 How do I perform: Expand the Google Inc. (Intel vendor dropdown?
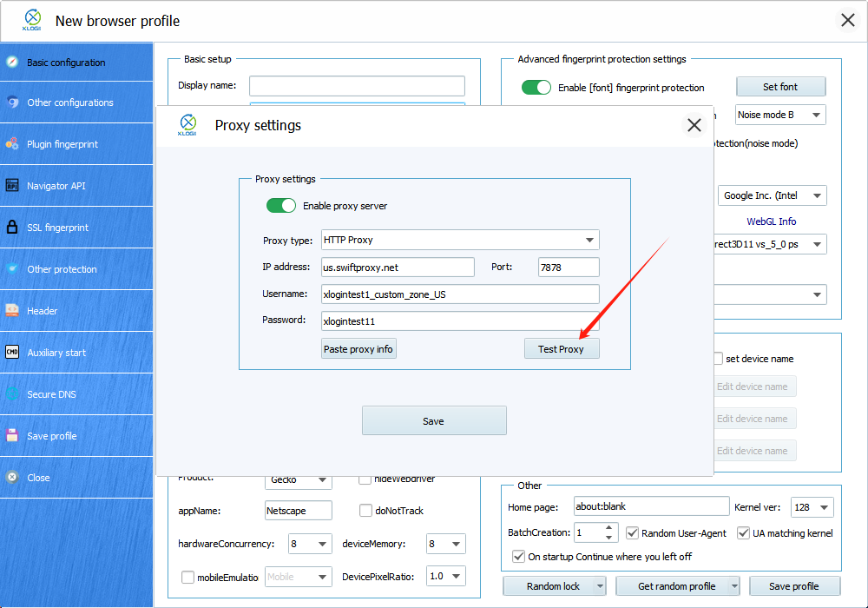tap(773, 195)
